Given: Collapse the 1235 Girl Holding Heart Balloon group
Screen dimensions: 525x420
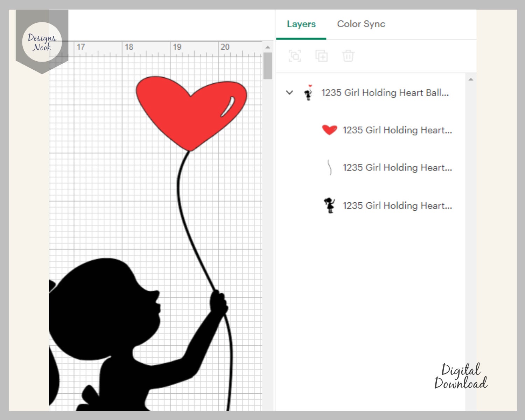Looking at the screenshot, I should (x=289, y=93).
